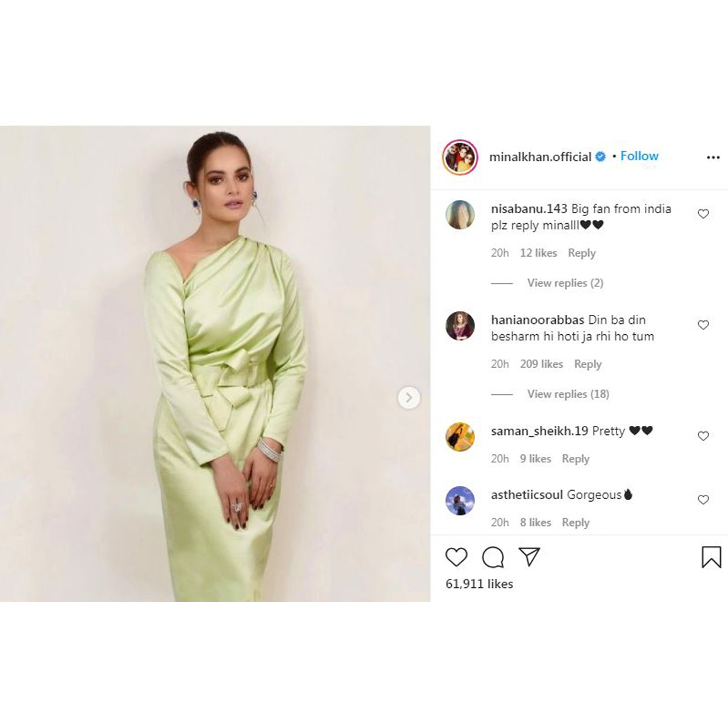This screenshot has height=728, width=728.
Task: Like the post with heart icon
Action: (x=456, y=557)
